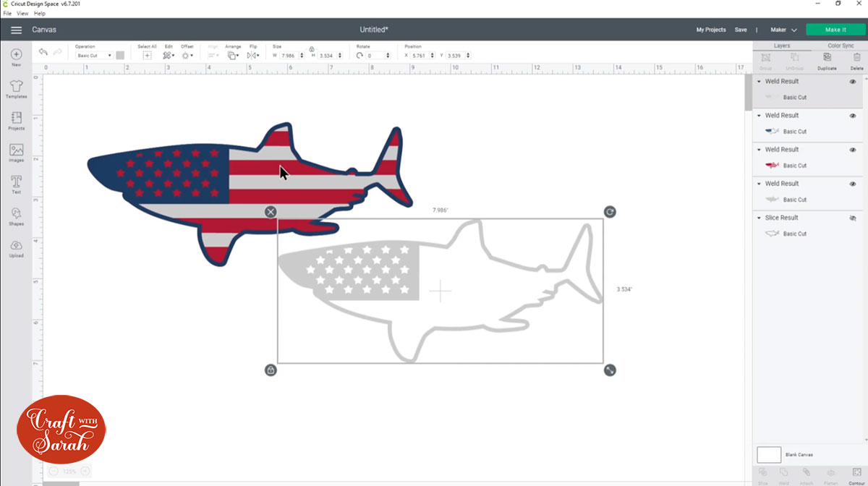This screenshot has height=486, width=868.
Task: Hide the red Weld Result layer
Action: pos(853,150)
